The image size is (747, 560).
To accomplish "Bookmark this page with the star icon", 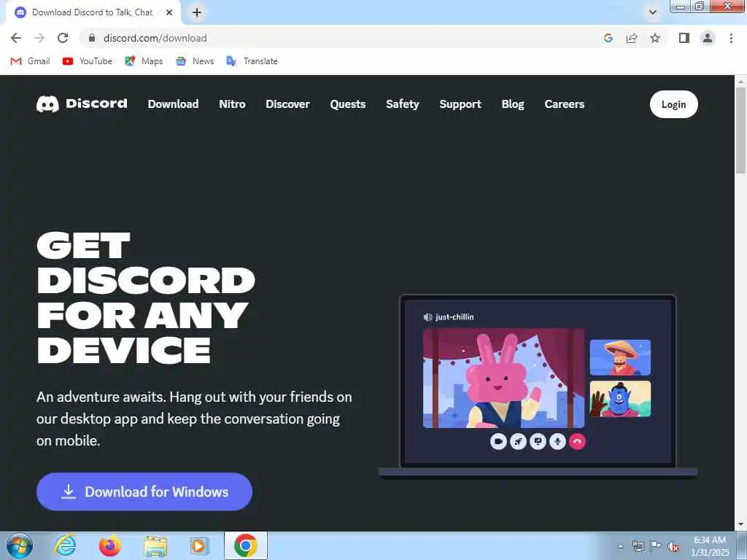I will click(655, 38).
